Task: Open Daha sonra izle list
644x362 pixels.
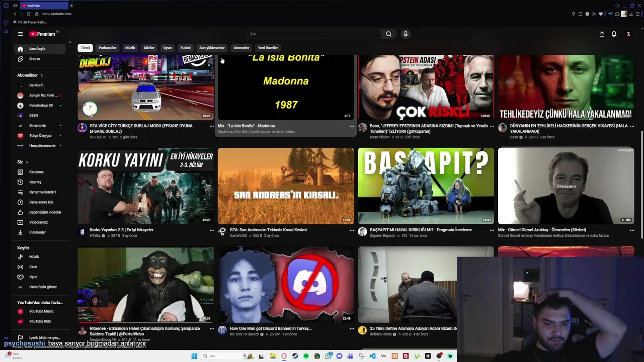Action: (40, 202)
